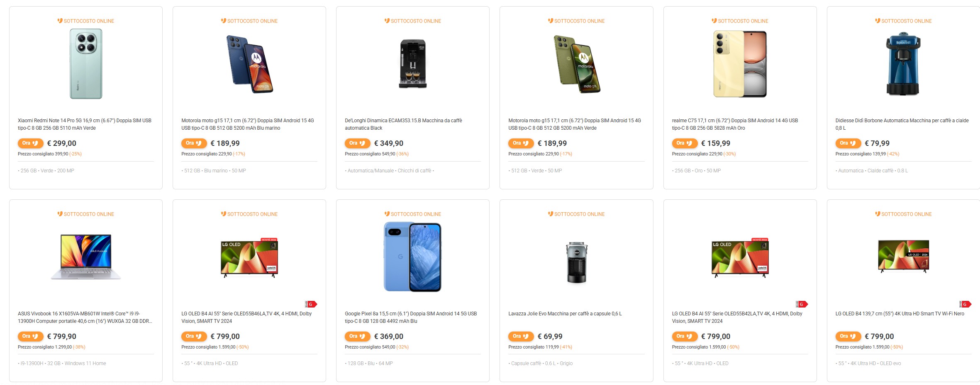
Task: Open the green Motorola moto g15 title
Action: 574,124
